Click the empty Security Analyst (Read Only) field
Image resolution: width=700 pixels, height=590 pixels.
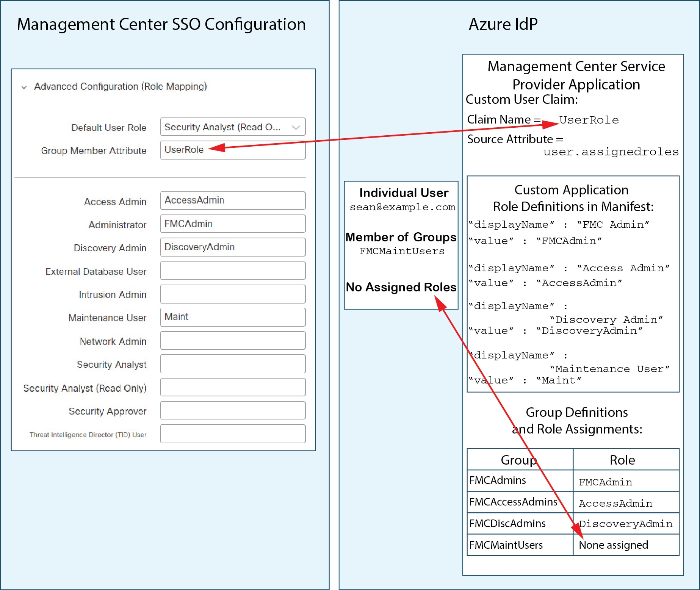click(233, 387)
